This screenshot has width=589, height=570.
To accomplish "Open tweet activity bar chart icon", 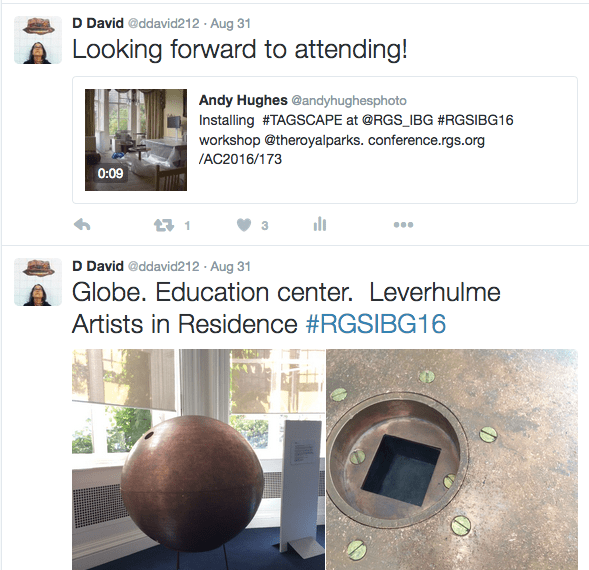I will pyautogui.click(x=320, y=224).
